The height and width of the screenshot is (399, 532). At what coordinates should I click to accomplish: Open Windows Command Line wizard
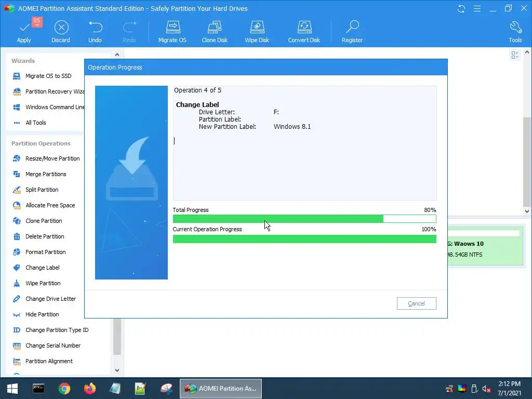(48, 107)
